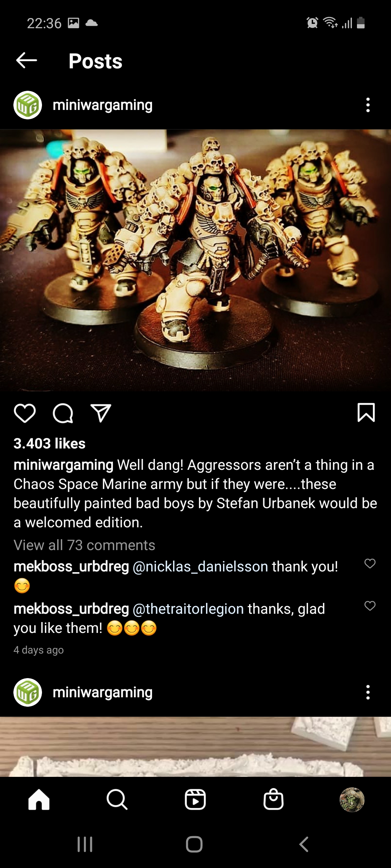Save the post using bookmark icon
391x868 pixels.
click(x=366, y=412)
